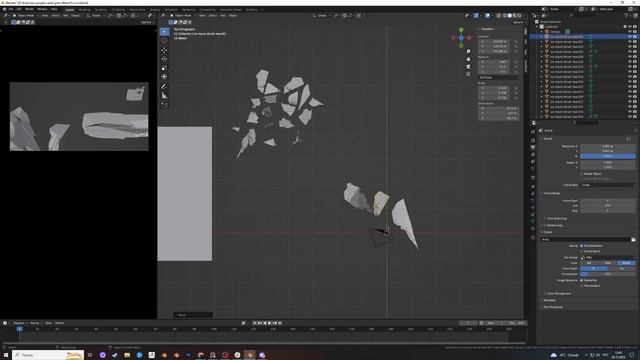
Task: Switch to Shading workspace tab
Action: pos(155,9)
